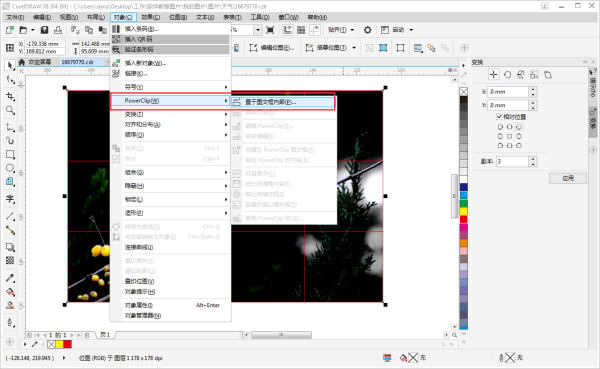Select top-center anchor point in Transform docker
600x369 pixels.
coord(509,127)
